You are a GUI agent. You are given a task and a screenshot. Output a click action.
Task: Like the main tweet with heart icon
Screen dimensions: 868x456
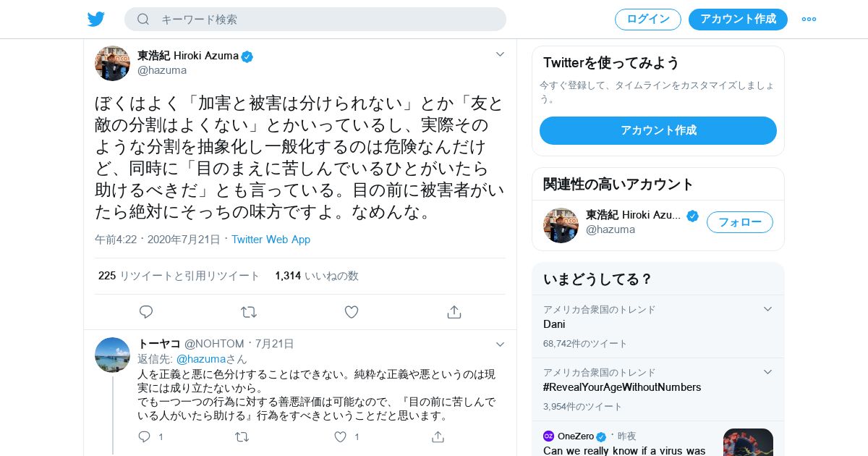(x=352, y=312)
